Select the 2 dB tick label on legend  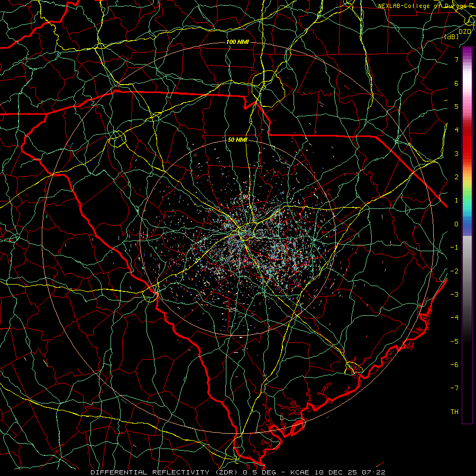point(456,177)
